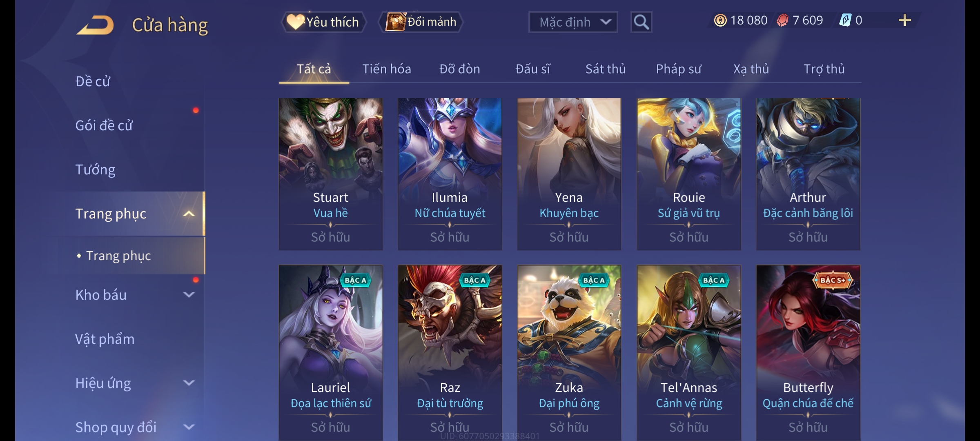Tap the golden back arrow icon

coord(95,25)
